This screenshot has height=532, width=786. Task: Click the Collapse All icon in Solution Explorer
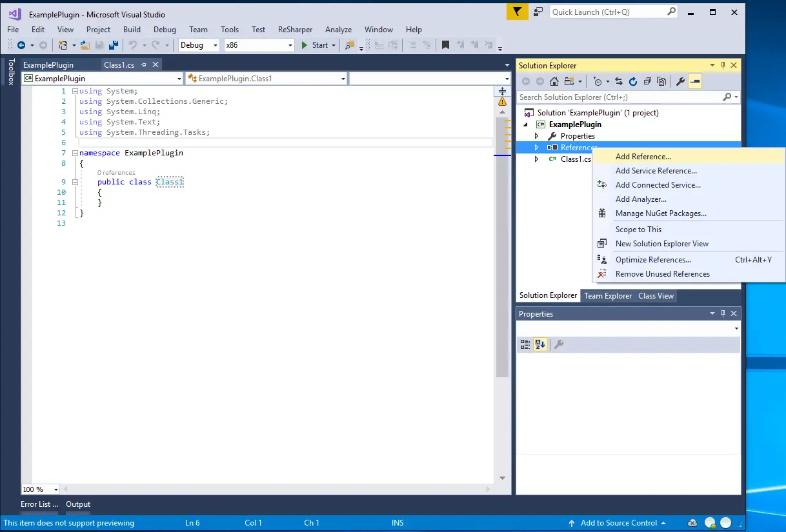point(647,81)
